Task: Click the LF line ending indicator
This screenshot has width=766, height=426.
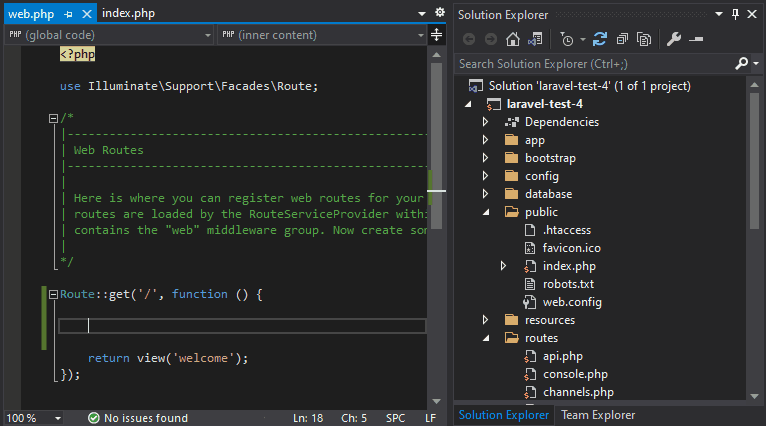Action: (430, 418)
